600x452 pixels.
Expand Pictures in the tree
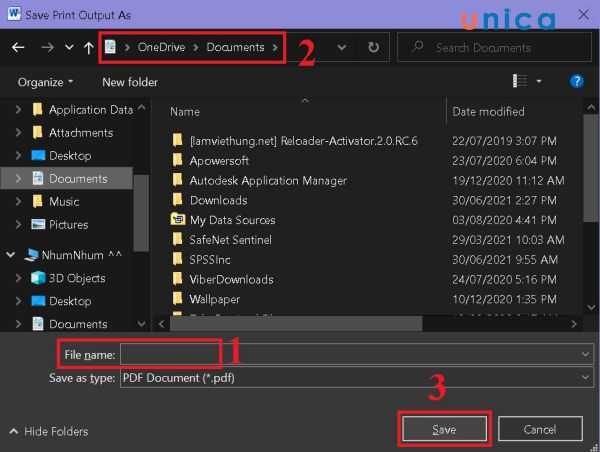(18, 225)
